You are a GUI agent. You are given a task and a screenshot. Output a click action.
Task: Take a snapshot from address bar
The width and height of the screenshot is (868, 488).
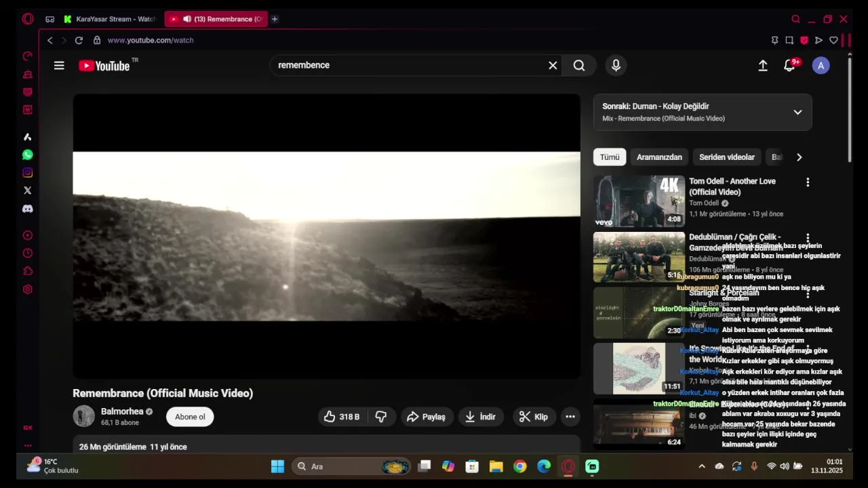click(x=789, y=41)
